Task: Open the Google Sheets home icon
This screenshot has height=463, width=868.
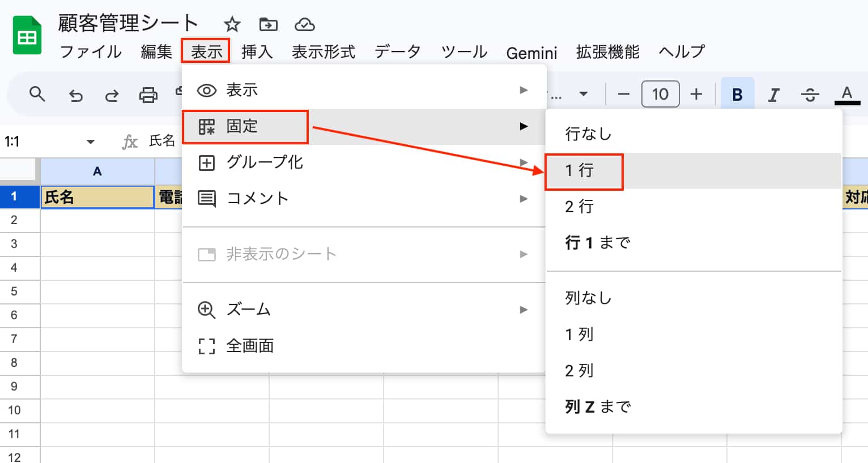Action: 27,36
